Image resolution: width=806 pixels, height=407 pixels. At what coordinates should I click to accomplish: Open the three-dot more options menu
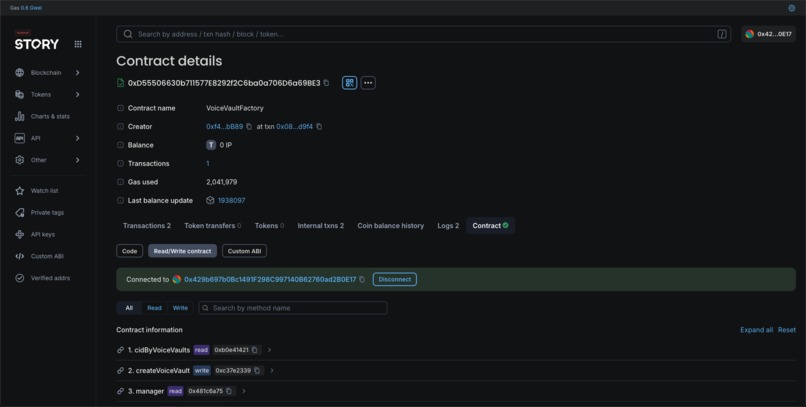(368, 83)
